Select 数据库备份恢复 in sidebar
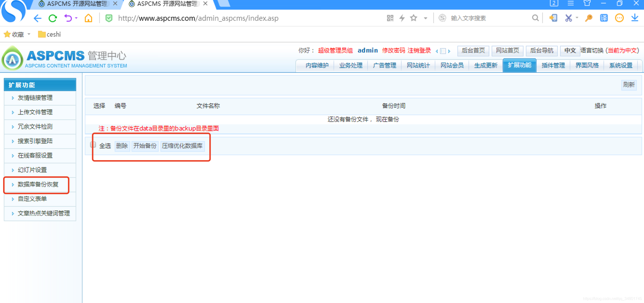This screenshot has width=644, height=303. 38,184
